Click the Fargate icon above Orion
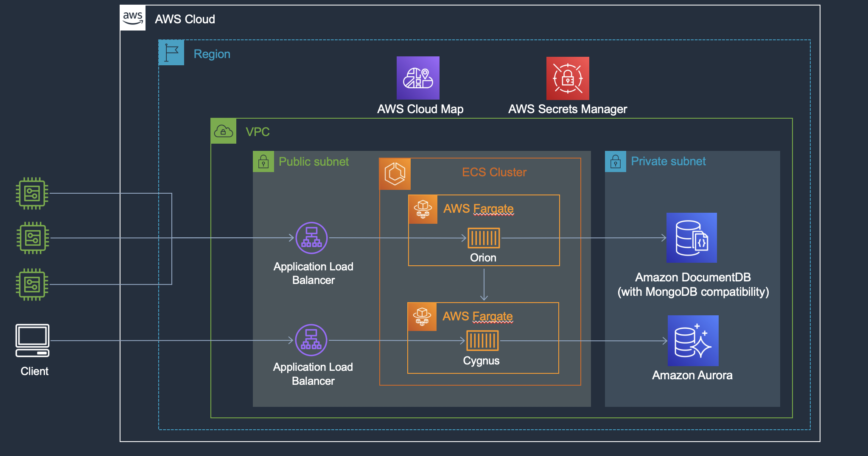This screenshot has height=456, width=868. 423,209
